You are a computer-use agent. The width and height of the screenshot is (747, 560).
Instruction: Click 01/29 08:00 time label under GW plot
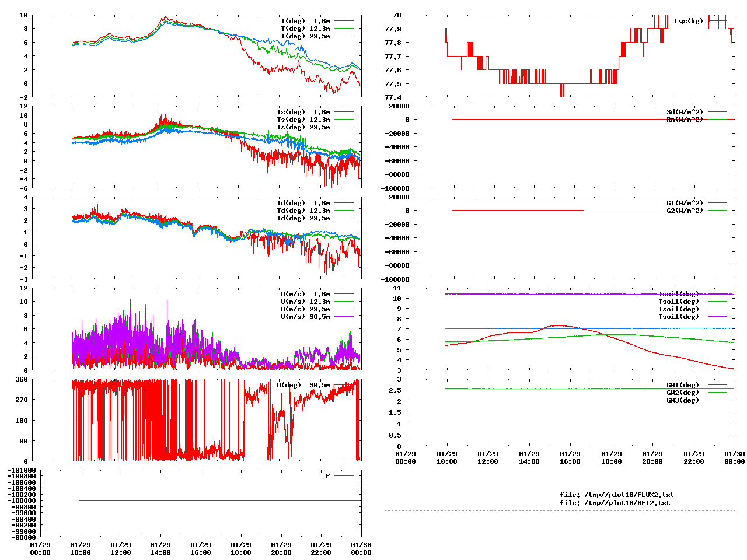click(x=406, y=457)
